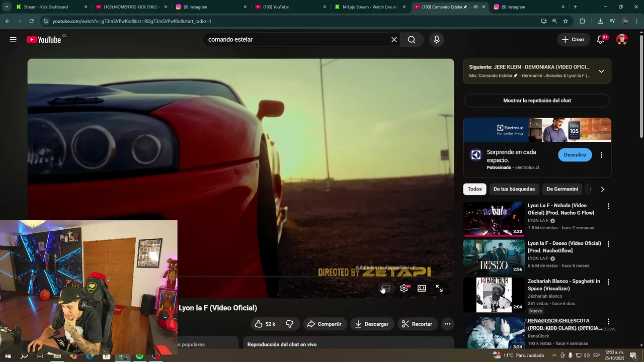
Task: Click the Recortar clip button
Action: click(x=417, y=324)
